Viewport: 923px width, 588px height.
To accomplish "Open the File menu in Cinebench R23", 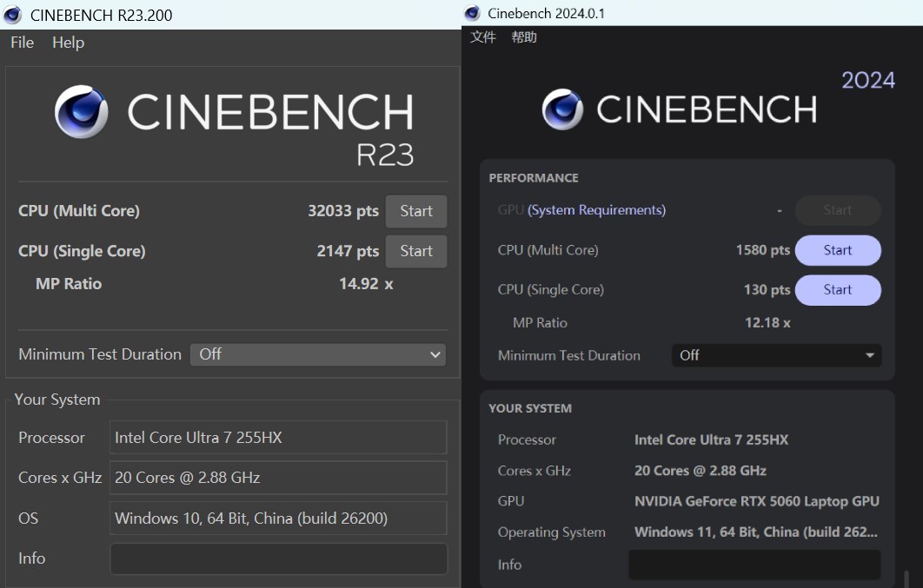I will coord(23,43).
